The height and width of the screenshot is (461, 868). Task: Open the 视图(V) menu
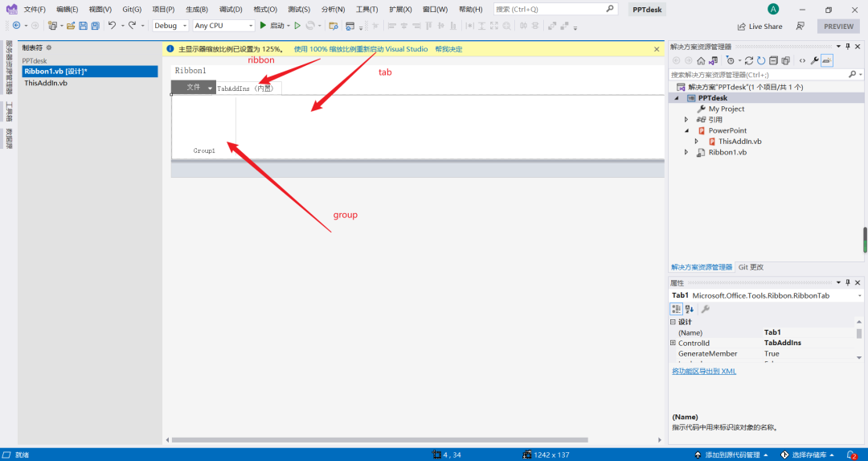[100, 10]
